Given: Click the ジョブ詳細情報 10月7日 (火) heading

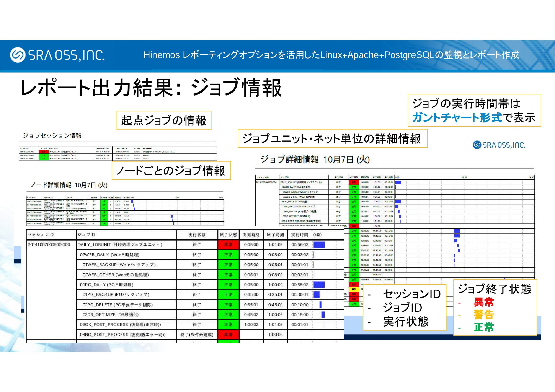Looking at the screenshot, I should point(315,159).
